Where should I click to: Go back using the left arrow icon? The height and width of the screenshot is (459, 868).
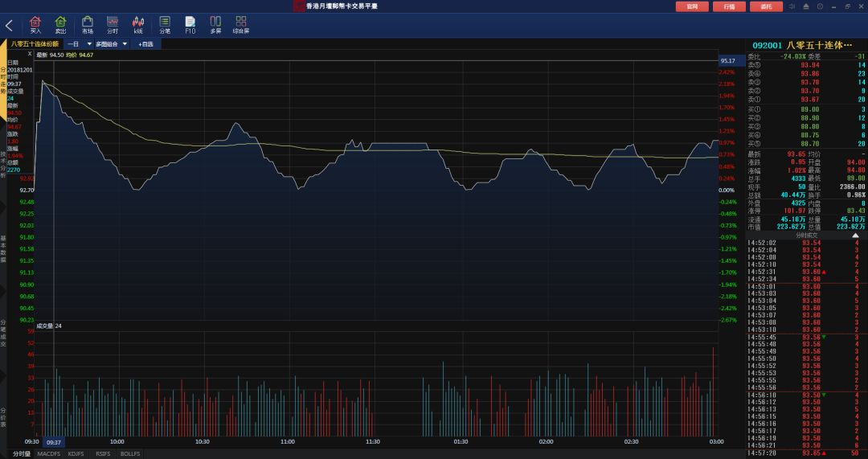click(9, 26)
